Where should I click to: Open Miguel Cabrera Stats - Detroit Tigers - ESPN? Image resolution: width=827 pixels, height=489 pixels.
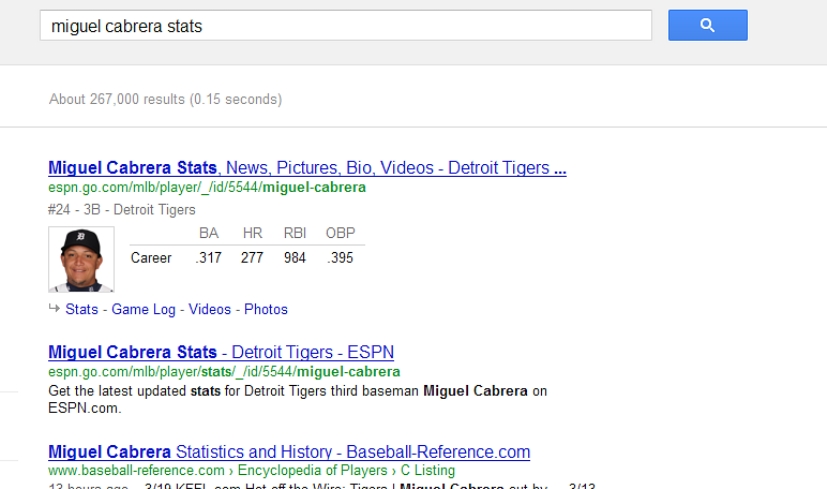tap(221, 352)
